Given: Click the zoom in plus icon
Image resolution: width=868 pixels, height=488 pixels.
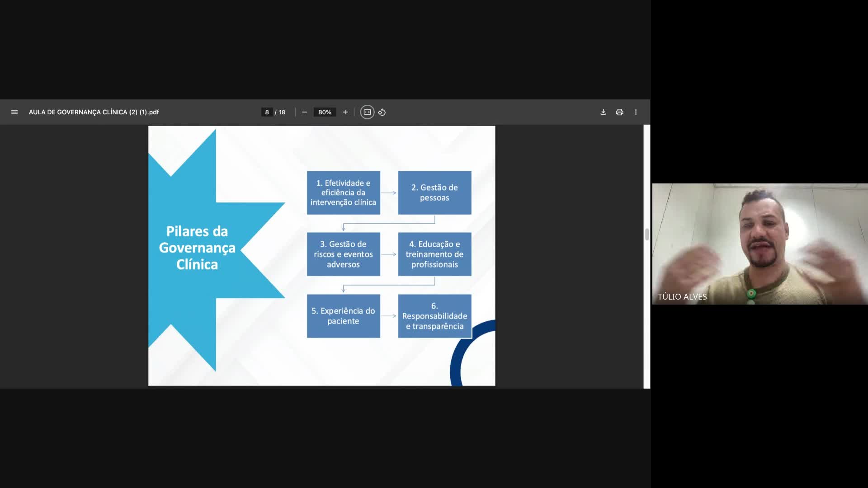Looking at the screenshot, I should (x=345, y=112).
